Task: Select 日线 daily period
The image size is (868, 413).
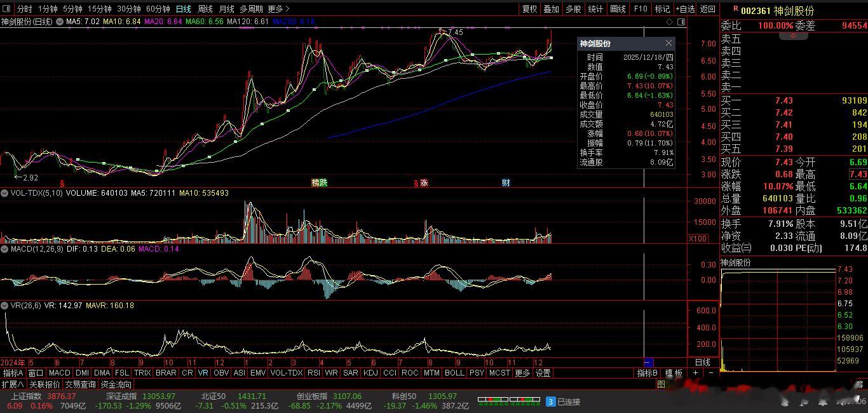Action: pos(183,9)
